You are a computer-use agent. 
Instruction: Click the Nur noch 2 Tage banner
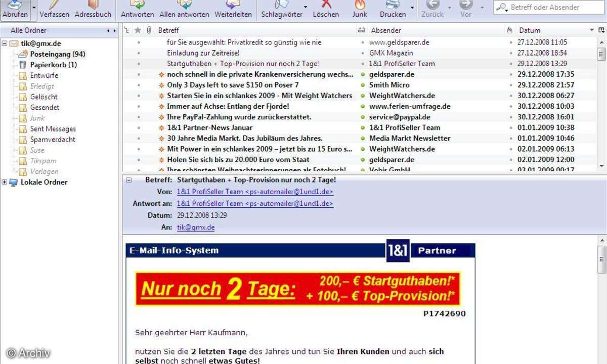tap(298, 289)
